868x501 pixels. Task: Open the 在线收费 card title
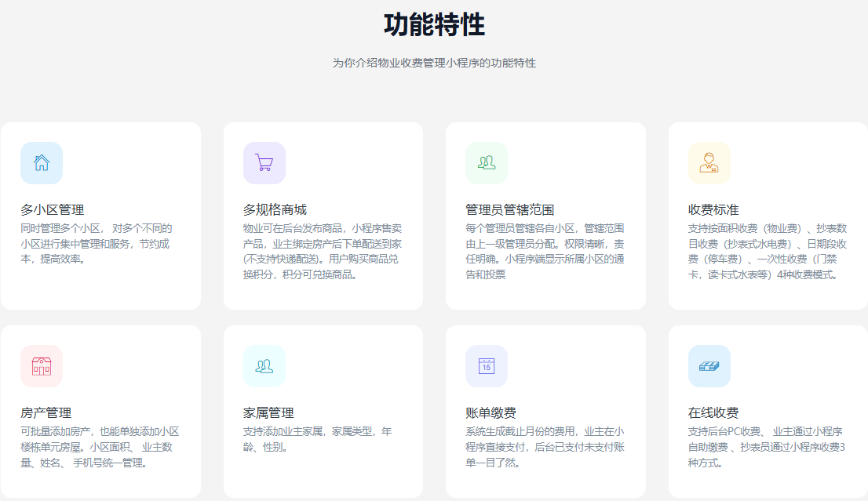713,412
